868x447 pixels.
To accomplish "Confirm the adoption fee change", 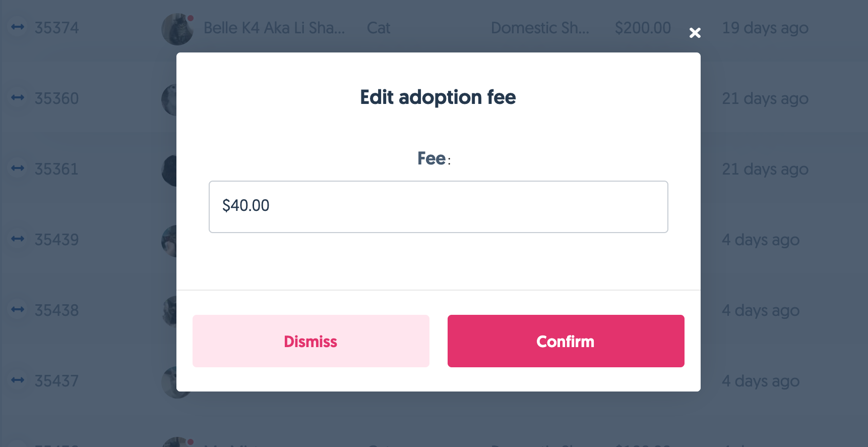I will click(566, 341).
